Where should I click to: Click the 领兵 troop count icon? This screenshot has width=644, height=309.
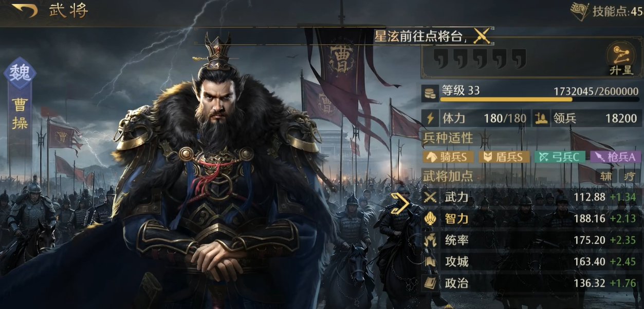pos(541,119)
